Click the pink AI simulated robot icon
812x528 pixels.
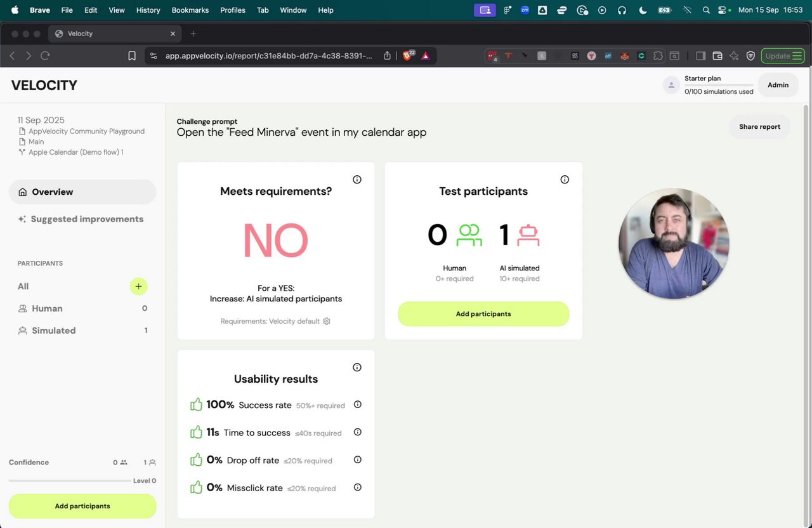[528, 235]
